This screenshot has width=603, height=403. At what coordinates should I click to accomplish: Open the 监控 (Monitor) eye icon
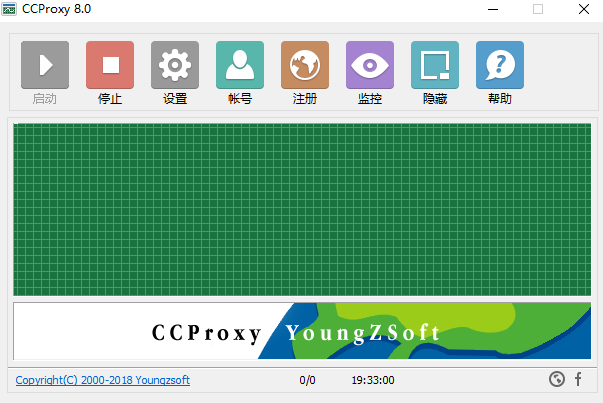370,65
